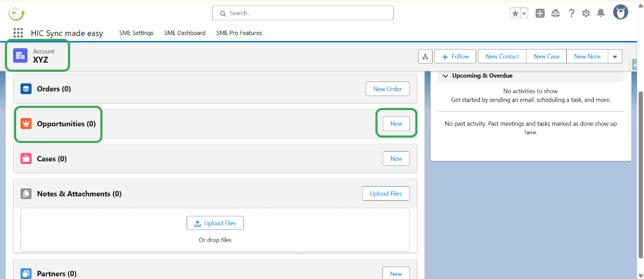Screen dimensions: 644x279
Task: Click New Case button
Action: coord(547,57)
